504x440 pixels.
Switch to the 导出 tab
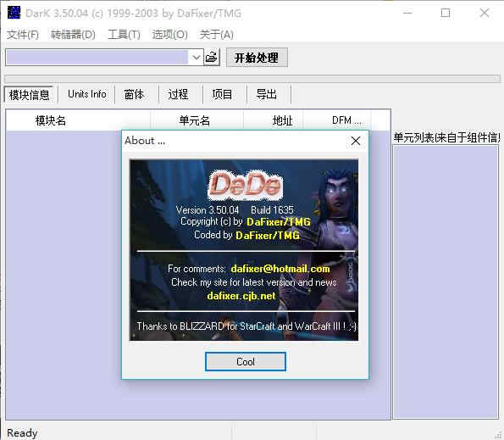[x=266, y=94]
